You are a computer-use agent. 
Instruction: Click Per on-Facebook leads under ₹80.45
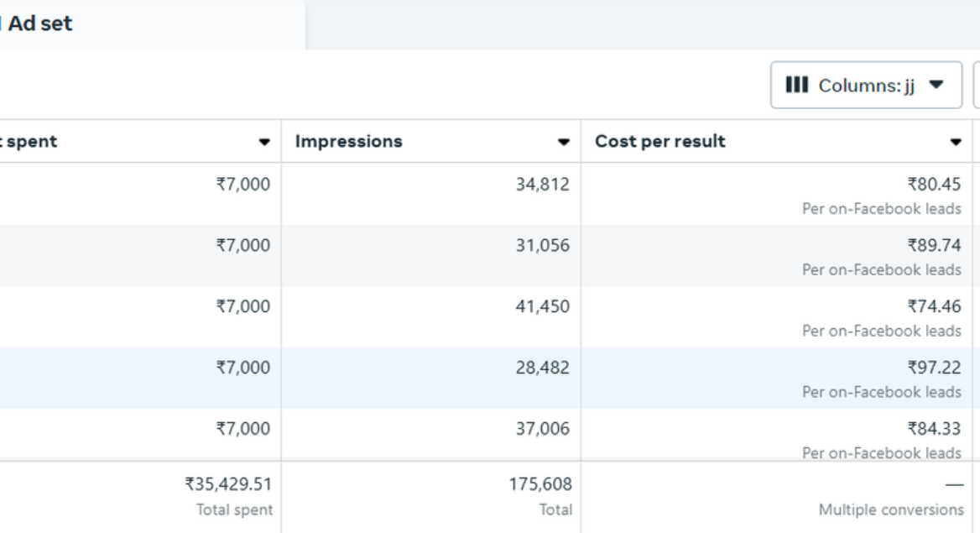[x=882, y=209]
